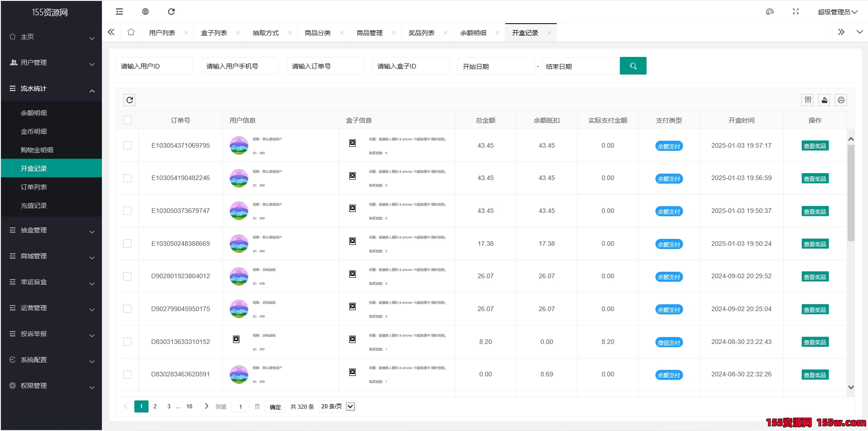Select the checkbox for order E103054371069795
Viewport: 868px width, 431px height.
click(x=127, y=145)
